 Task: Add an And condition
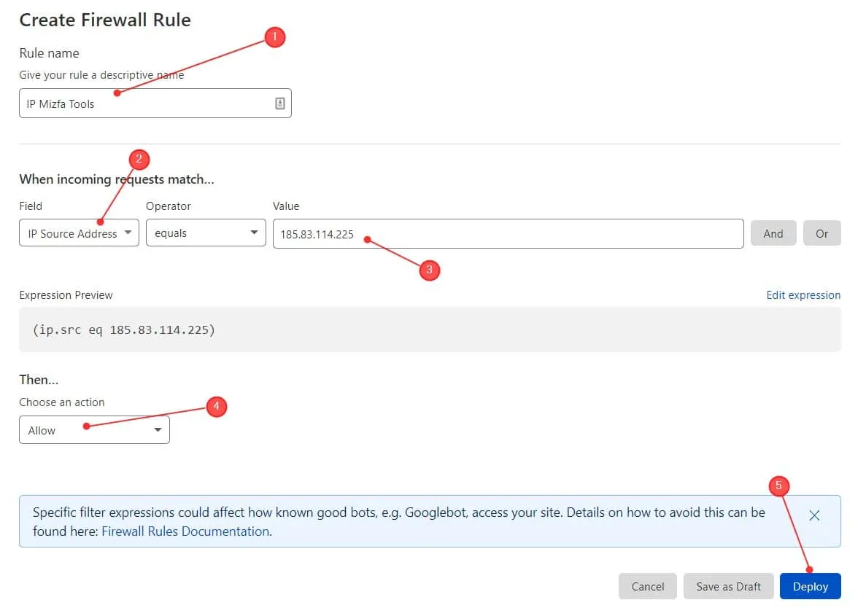pyautogui.click(x=773, y=233)
